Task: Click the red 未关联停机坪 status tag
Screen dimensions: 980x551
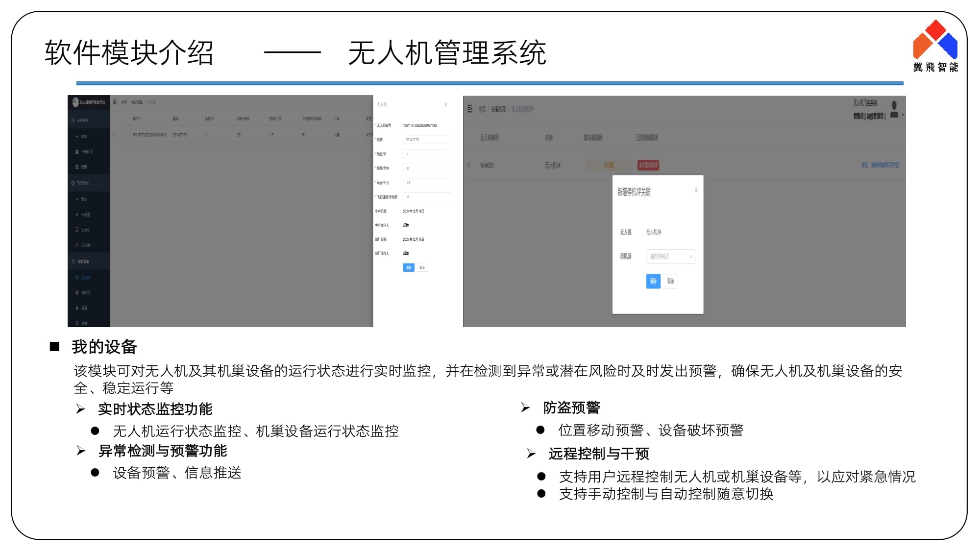Action: 648,165
